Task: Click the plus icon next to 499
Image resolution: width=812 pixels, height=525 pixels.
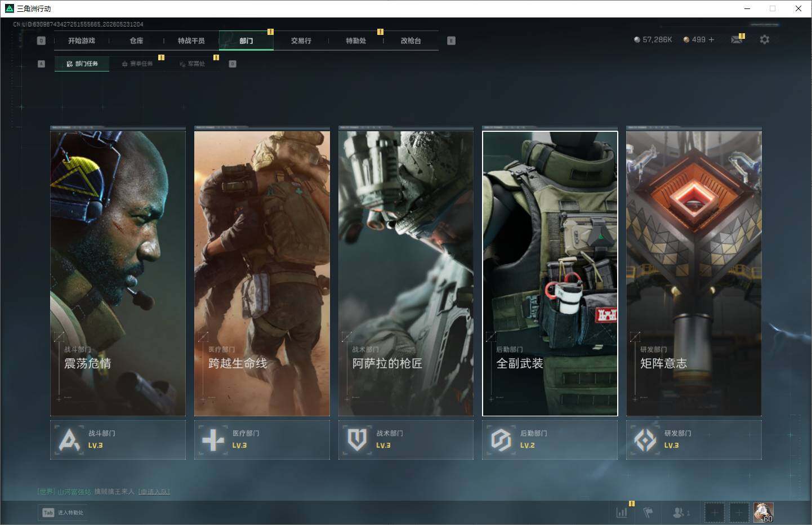Action: pyautogui.click(x=711, y=39)
